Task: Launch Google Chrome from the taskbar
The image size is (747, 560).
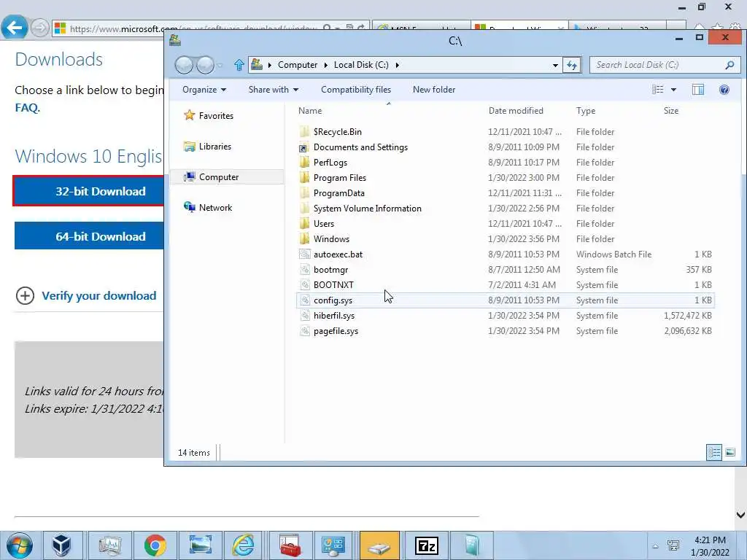Action: coord(155,545)
